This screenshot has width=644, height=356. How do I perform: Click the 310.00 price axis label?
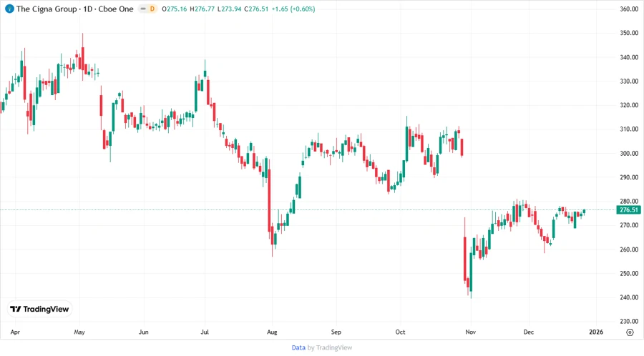(x=629, y=129)
